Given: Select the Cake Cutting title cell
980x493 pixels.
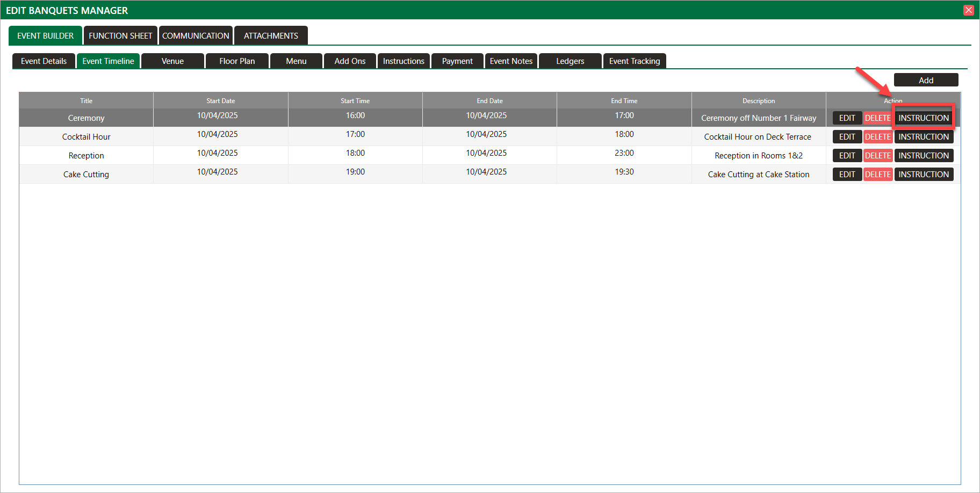Looking at the screenshot, I should click(x=86, y=174).
